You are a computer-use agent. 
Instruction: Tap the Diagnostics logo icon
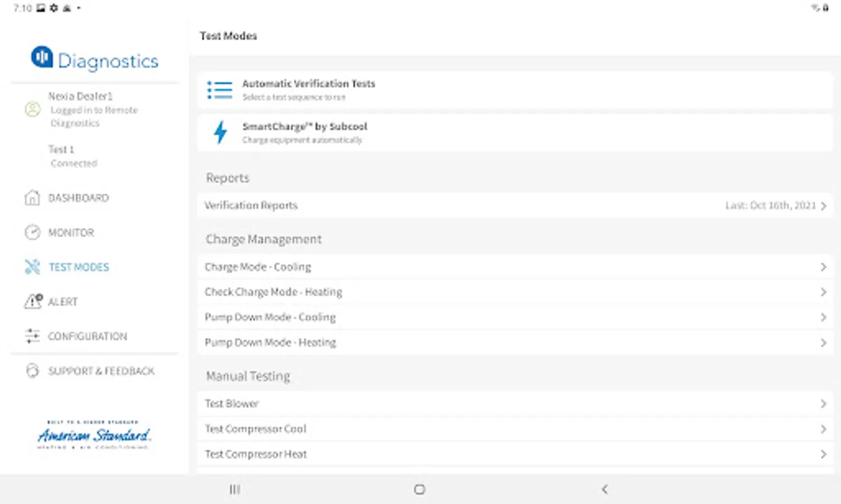[42, 57]
